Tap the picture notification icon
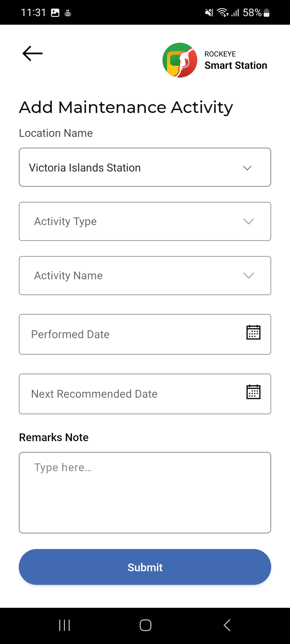Image resolution: width=290 pixels, height=644 pixels. (55, 13)
